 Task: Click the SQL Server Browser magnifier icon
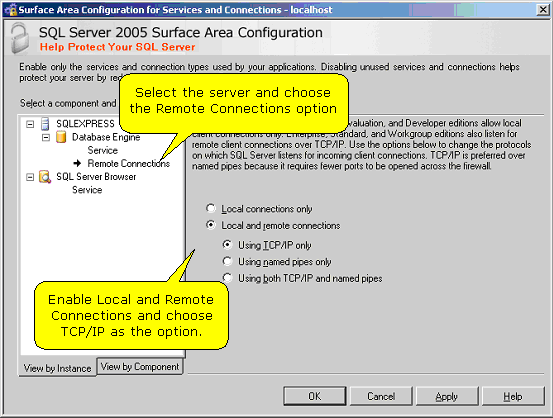(x=45, y=177)
